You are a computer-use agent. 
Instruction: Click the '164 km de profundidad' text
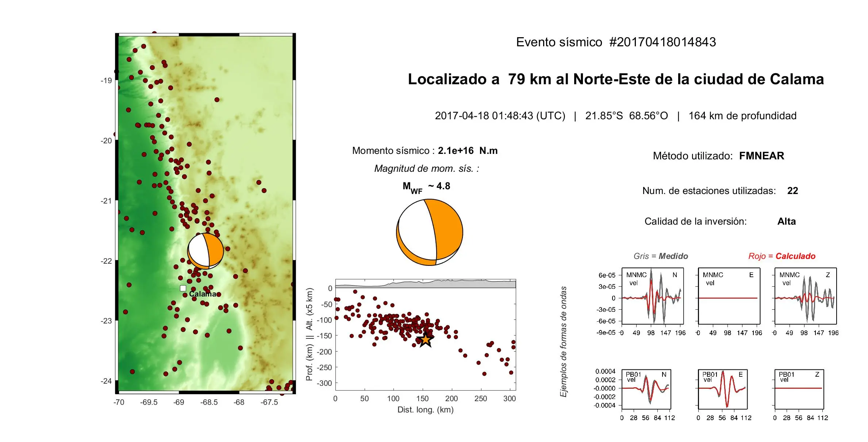click(742, 116)
